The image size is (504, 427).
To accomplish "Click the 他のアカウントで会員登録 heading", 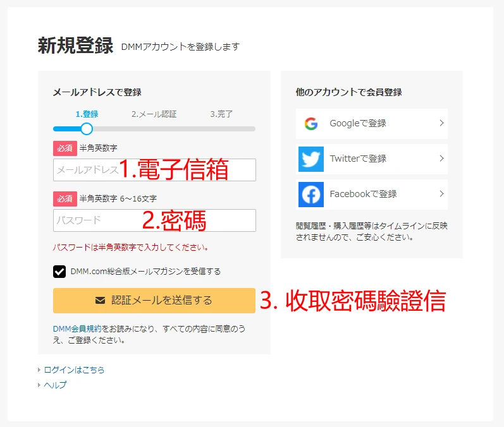I will point(348,92).
